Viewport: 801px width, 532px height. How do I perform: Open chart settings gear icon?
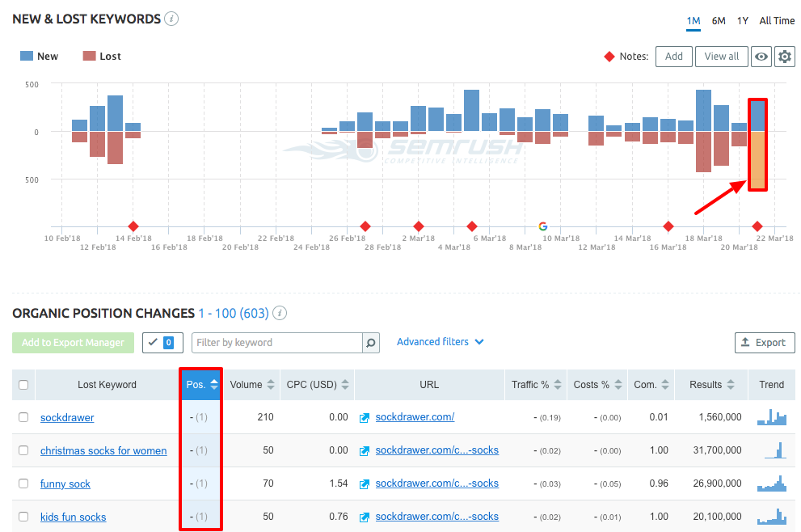(x=785, y=57)
